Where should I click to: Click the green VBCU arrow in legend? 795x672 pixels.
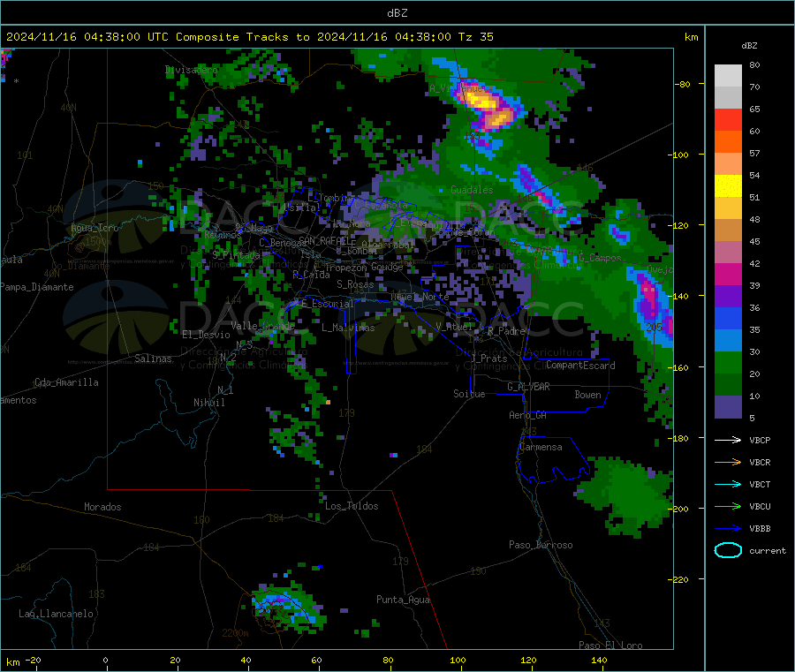point(728,506)
